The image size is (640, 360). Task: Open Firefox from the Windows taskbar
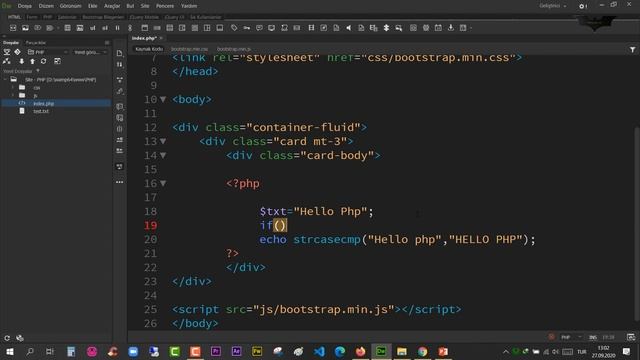[x=360, y=351]
